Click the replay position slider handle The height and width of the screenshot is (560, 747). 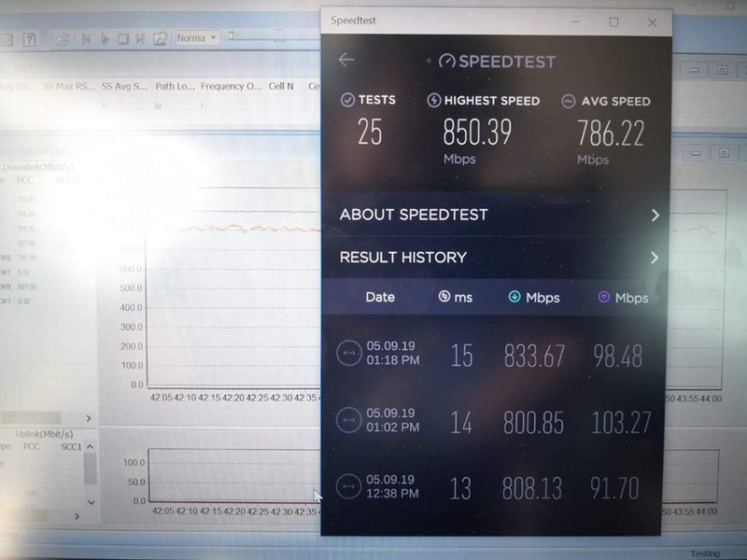(x=231, y=35)
